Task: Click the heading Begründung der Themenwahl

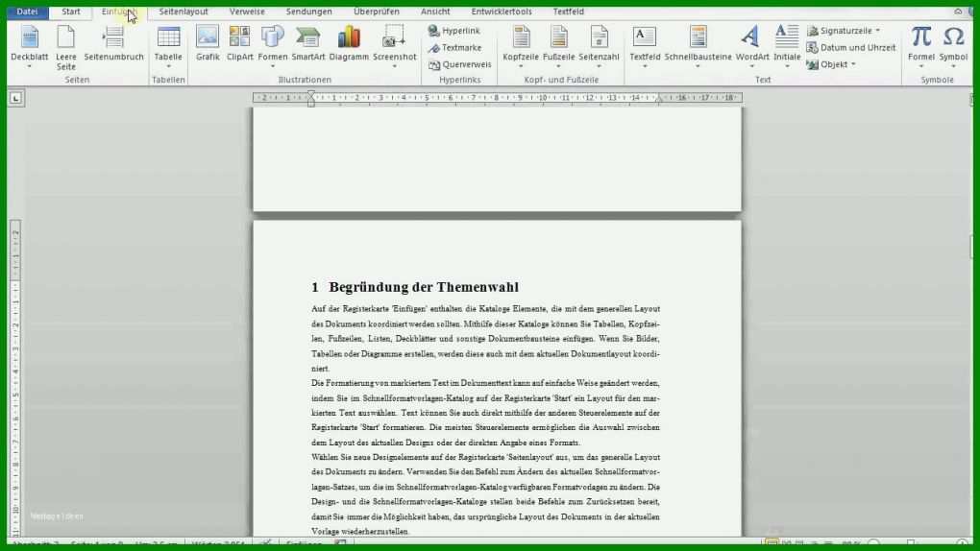Action: (x=424, y=287)
